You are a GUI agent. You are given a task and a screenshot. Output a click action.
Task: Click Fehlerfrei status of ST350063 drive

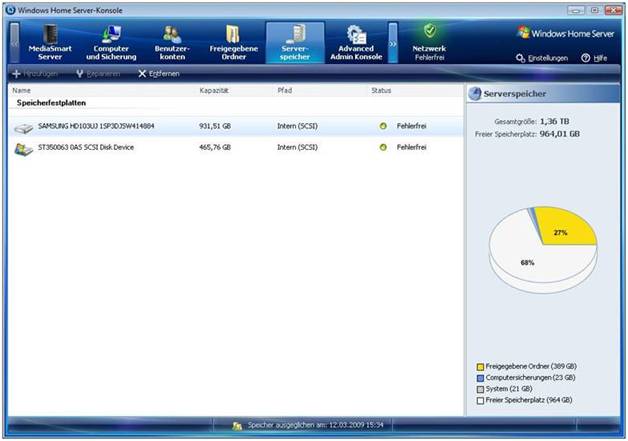click(411, 147)
